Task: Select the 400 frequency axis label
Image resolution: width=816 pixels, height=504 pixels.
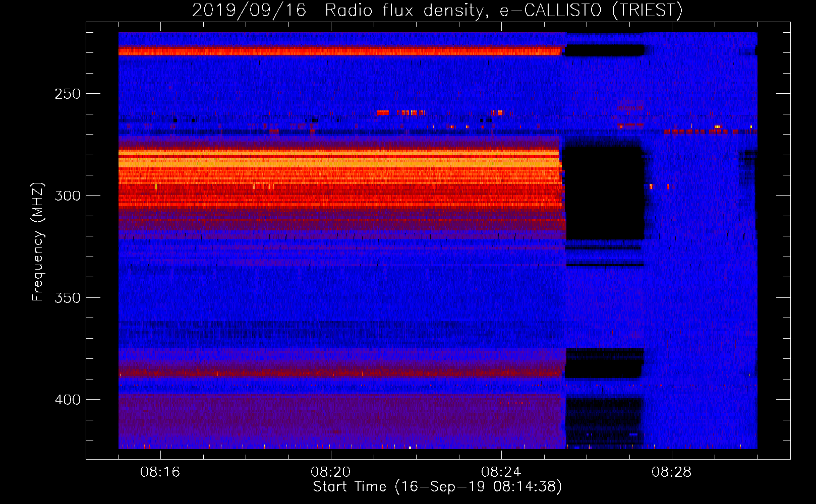Action: pos(68,400)
